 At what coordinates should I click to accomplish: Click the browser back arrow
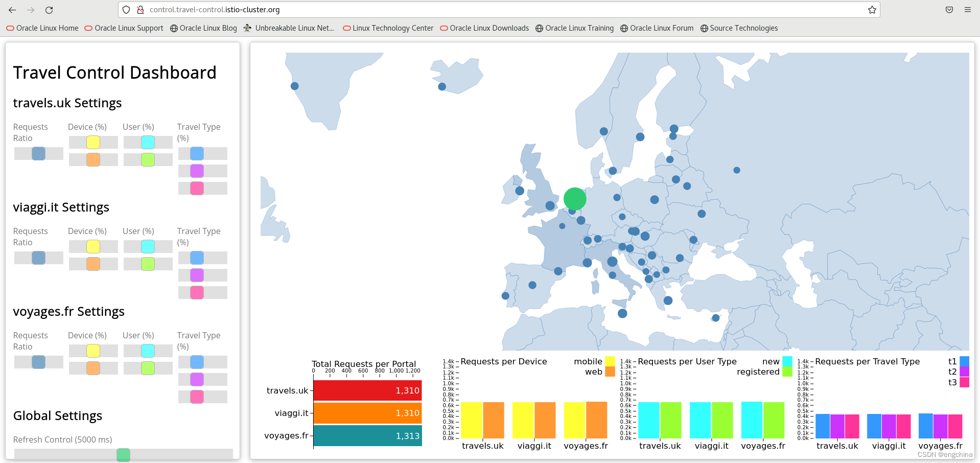click(12, 10)
